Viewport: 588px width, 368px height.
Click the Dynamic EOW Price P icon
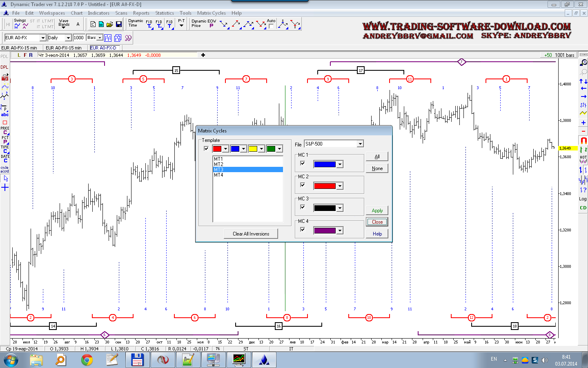pyautogui.click(x=211, y=26)
